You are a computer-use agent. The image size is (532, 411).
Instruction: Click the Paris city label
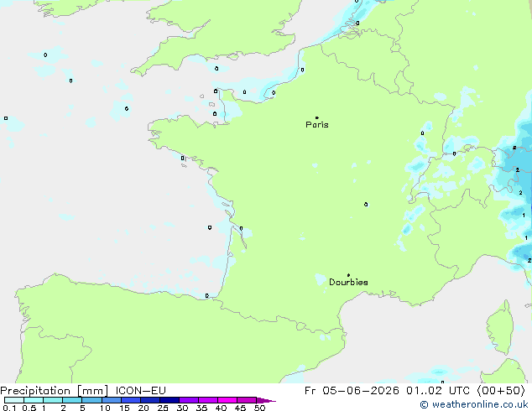point(317,125)
